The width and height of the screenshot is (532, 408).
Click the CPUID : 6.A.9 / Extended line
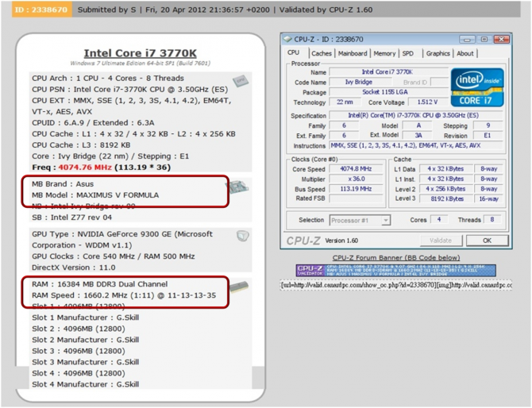click(x=94, y=123)
